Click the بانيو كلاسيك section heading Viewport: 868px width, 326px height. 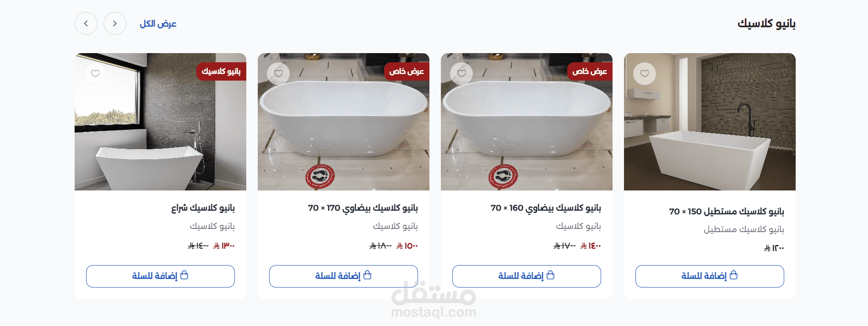[x=766, y=23]
